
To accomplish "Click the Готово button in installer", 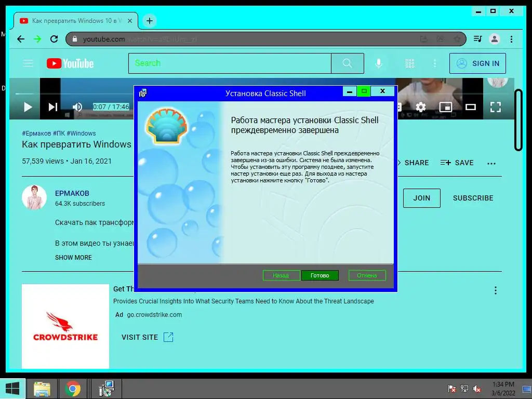I will tap(320, 275).
